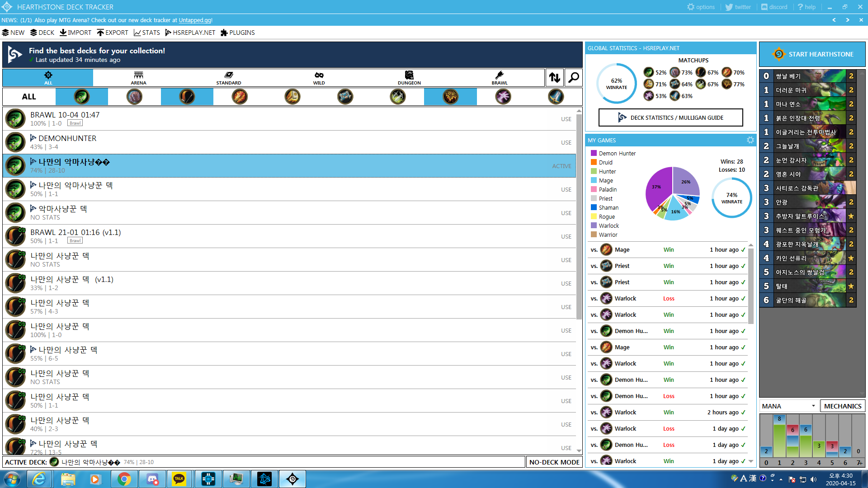This screenshot has height=488, width=868.
Task: Follow the Untapped.gg link
Action: tap(195, 20)
